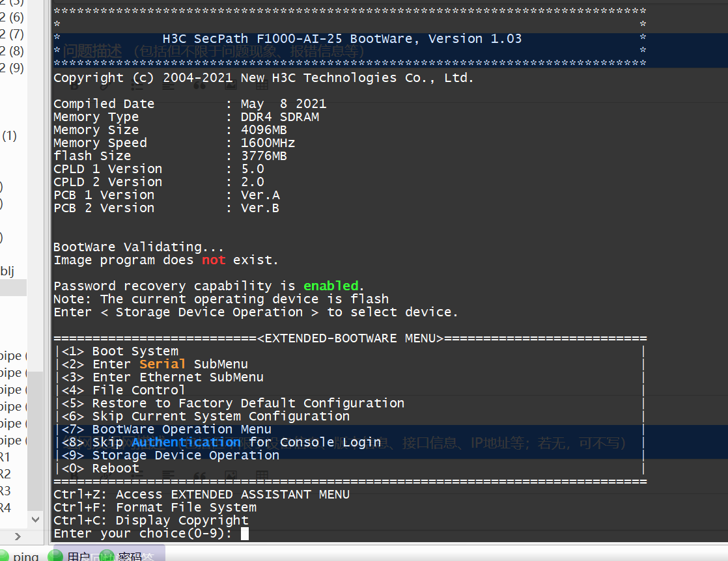Click the 'BootWare Validating...' line
728x561 pixels.
pos(139,247)
